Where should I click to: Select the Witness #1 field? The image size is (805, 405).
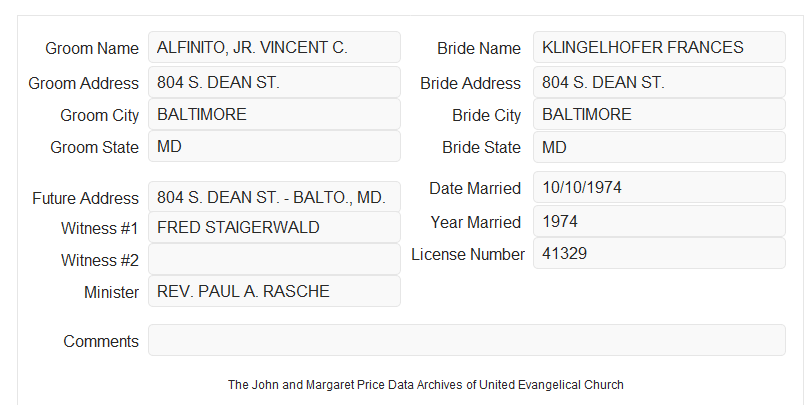tap(274, 227)
